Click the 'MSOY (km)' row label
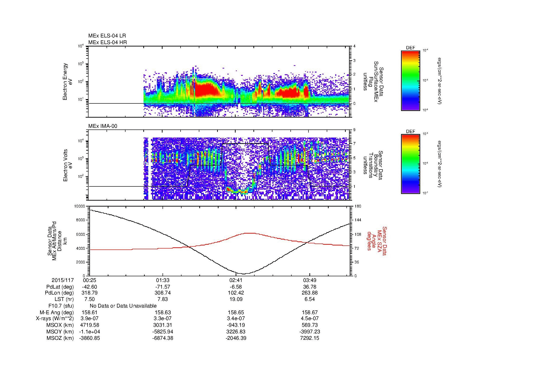555x392 pixels. tap(60, 332)
